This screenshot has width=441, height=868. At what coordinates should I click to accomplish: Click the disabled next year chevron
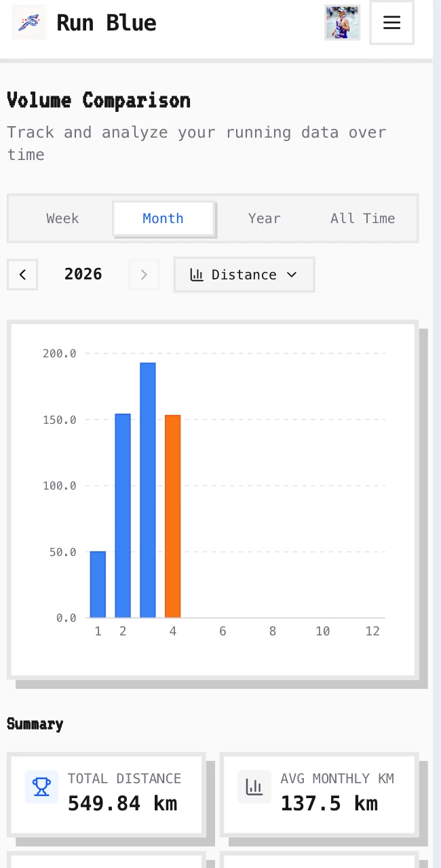coord(144,275)
